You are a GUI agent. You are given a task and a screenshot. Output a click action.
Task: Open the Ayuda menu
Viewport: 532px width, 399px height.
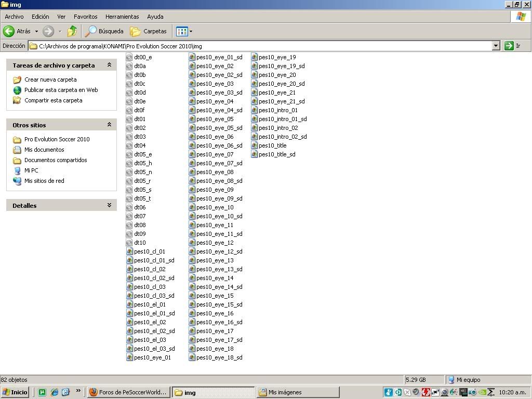click(x=155, y=17)
